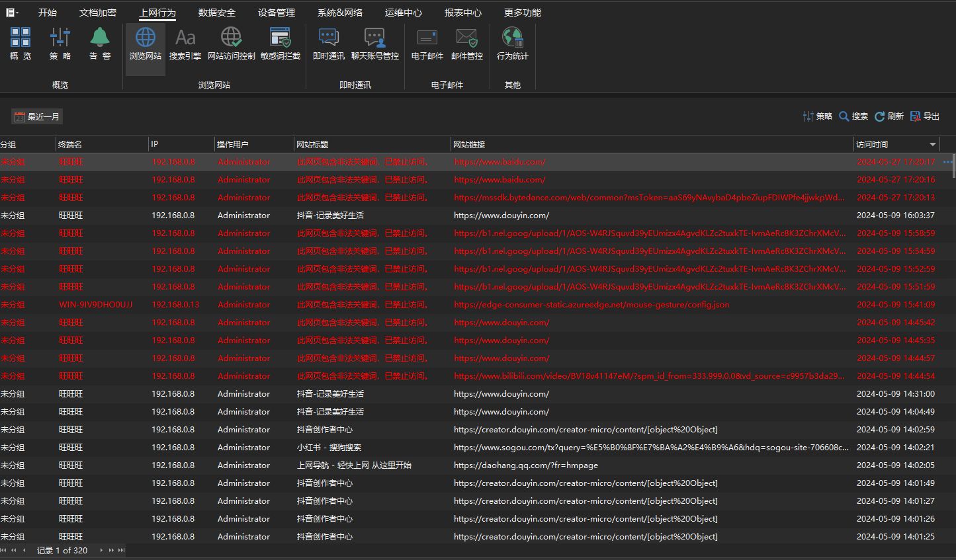Open the 系统&网络 tab
The image size is (956, 560).
pos(340,13)
